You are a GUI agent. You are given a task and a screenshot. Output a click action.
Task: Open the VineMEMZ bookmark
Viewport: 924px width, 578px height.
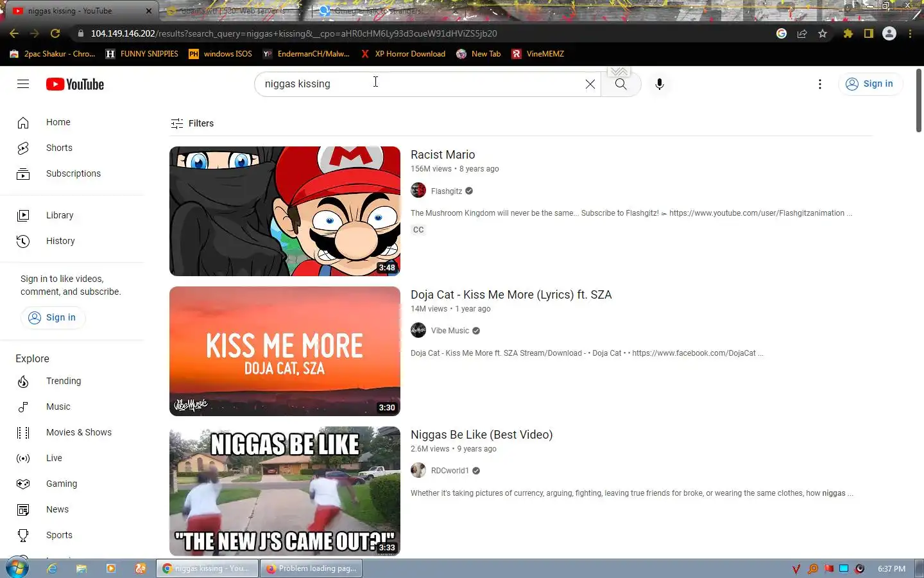[538, 54]
